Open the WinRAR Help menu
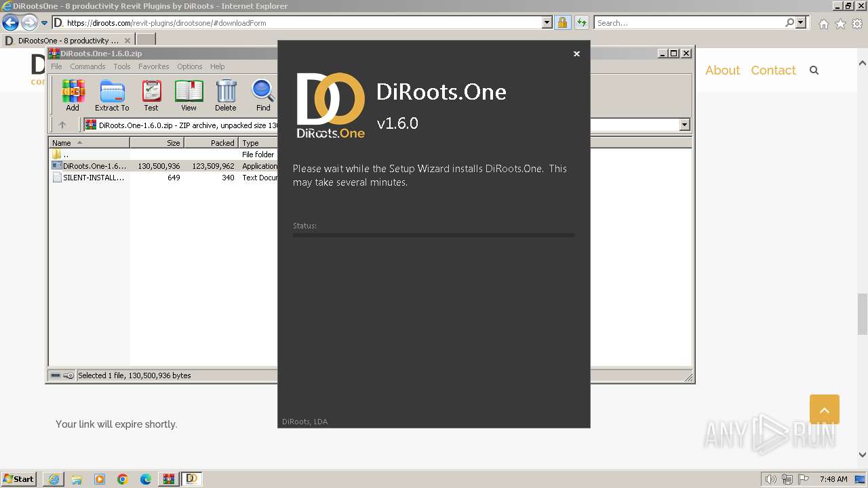Viewport: 868px width, 488px height. click(217, 66)
